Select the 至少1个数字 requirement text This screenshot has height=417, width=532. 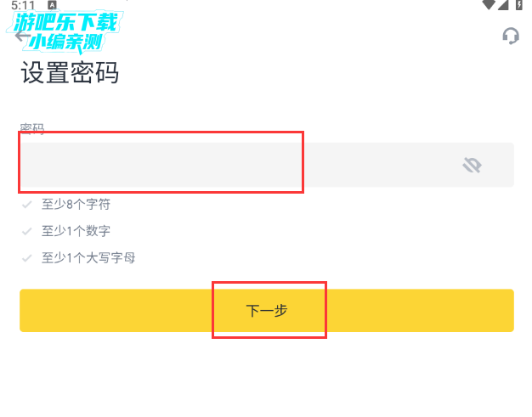pyautogui.click(x=76, y=231)
